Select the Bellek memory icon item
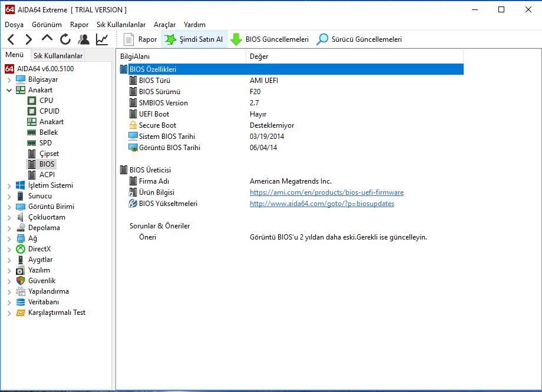The width and height of the screenshot is (542, 392). tap(32, 132)
